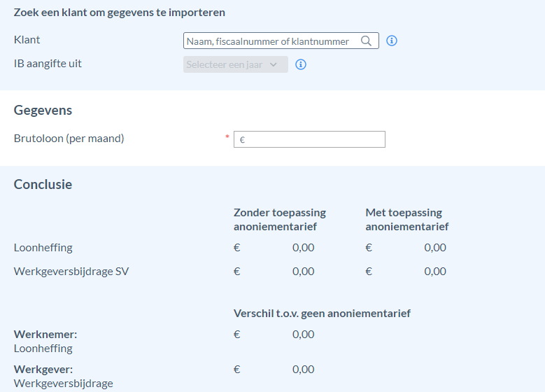545x392 pixels.
Task: Expand the year dropdown via its chevron
Action: 273,64
